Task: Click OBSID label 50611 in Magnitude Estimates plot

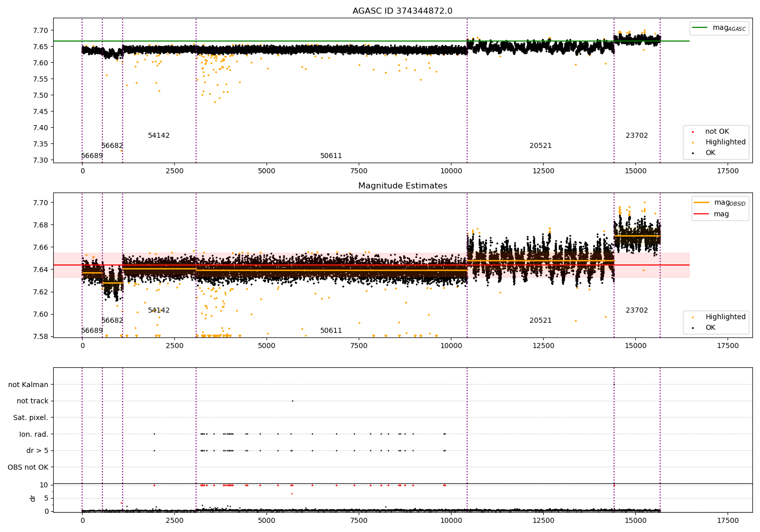Action: 331,331
